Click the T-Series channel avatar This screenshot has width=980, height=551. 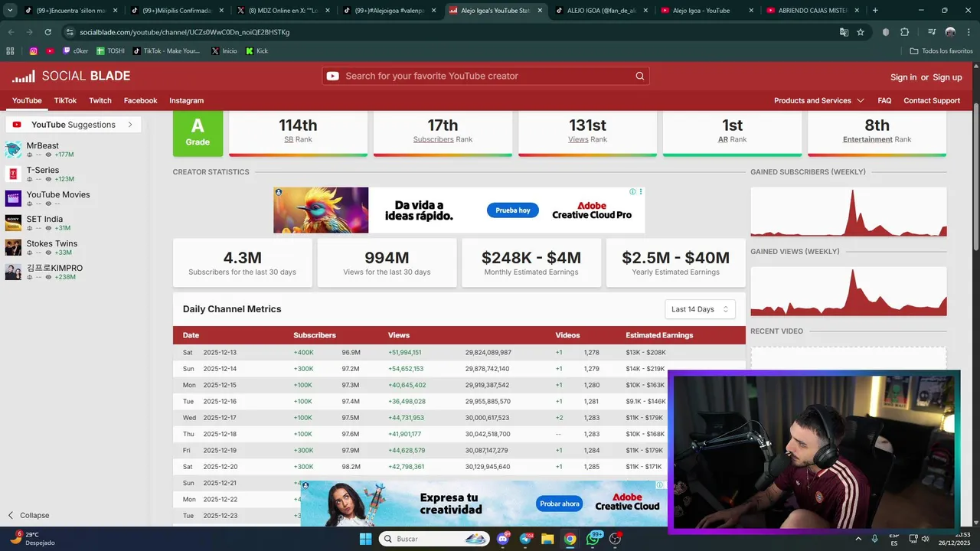click(x=13, y=174)
